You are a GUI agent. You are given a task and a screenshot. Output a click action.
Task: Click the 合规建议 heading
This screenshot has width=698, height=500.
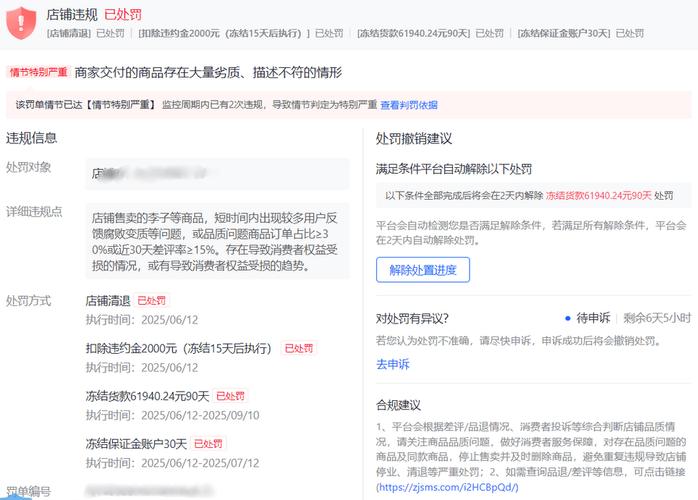tap(398, 405)
